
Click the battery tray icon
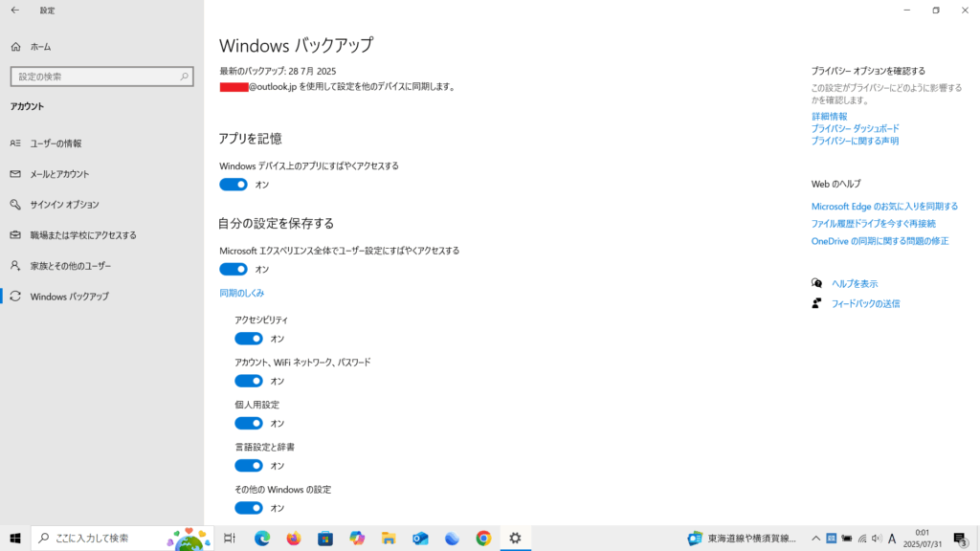tap(846, 538)
